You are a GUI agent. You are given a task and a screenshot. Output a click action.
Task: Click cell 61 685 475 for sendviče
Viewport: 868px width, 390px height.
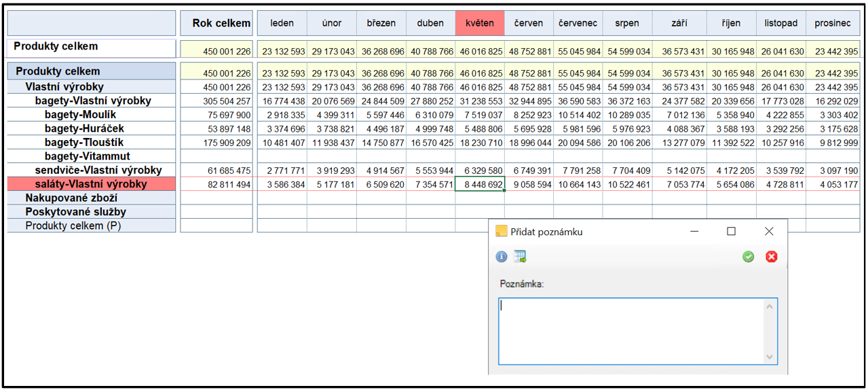click(216, 171)
